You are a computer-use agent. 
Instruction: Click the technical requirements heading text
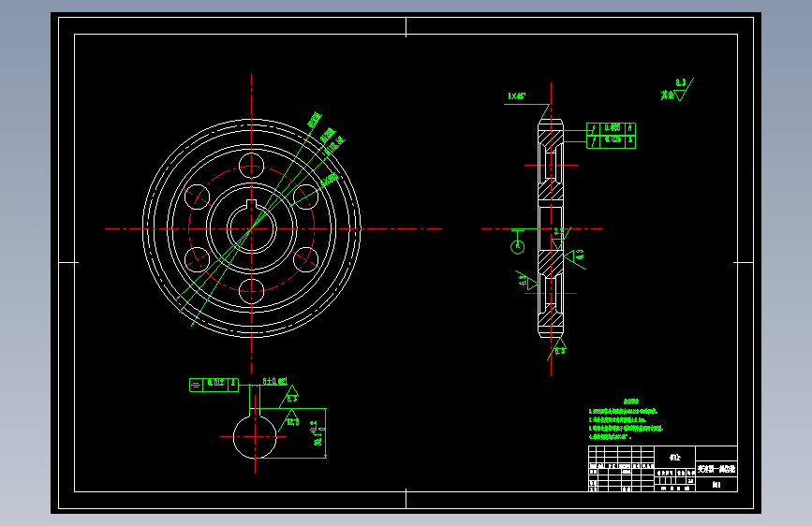click(x=630, y=402)
